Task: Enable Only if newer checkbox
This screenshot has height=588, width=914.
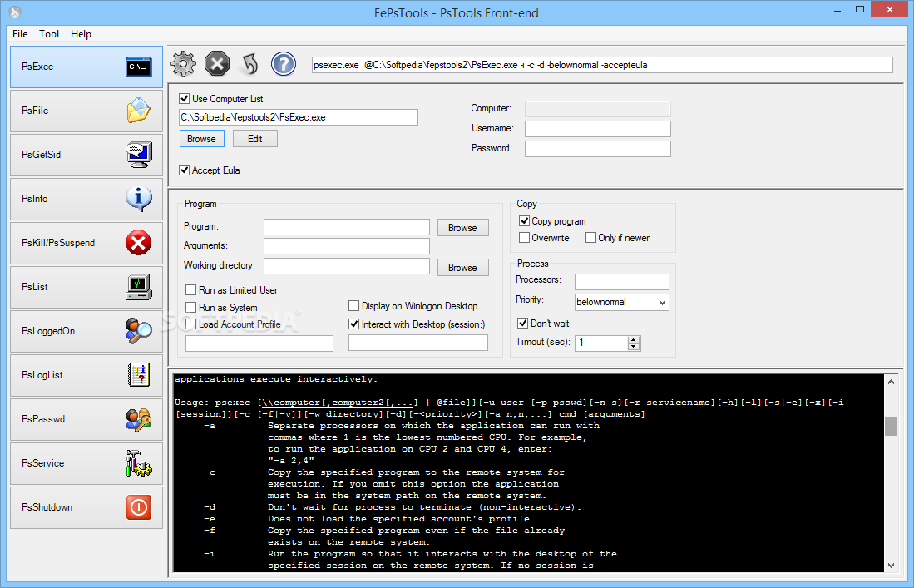Action: click(x=590, y=237)
